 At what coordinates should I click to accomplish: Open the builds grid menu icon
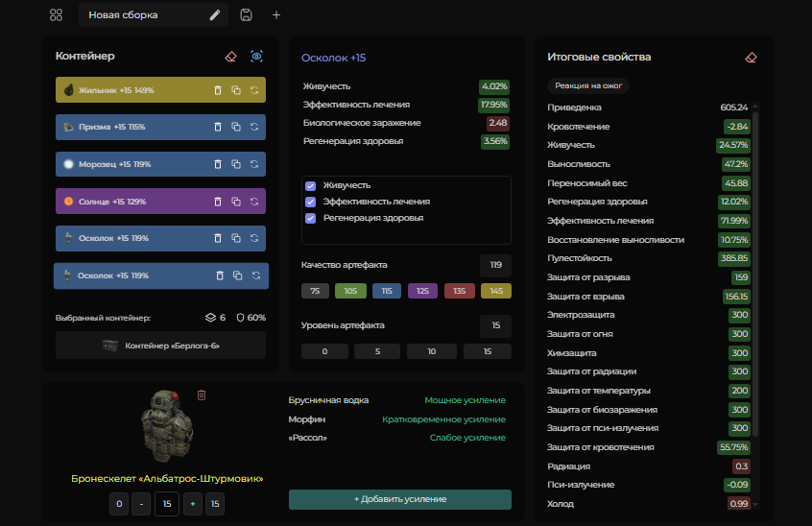[x=56, y=15]
